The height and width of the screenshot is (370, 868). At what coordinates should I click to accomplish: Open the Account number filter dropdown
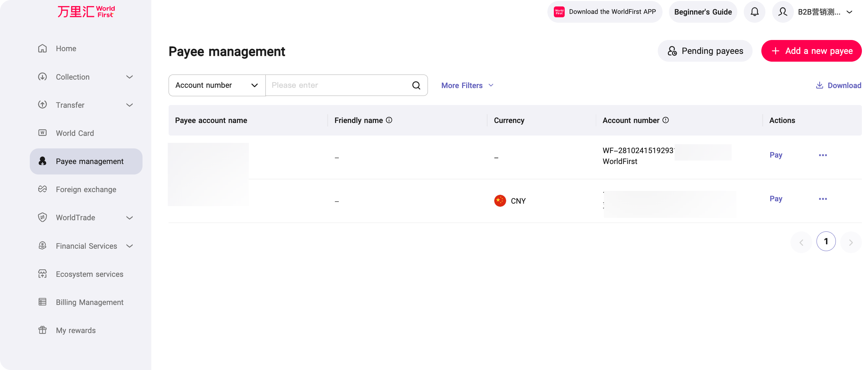point(217,85)
